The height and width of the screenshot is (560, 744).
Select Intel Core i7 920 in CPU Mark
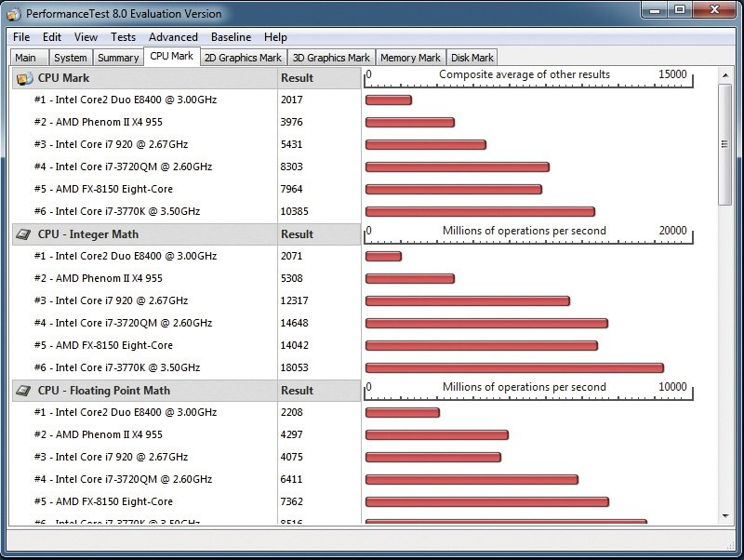[111, 144]
